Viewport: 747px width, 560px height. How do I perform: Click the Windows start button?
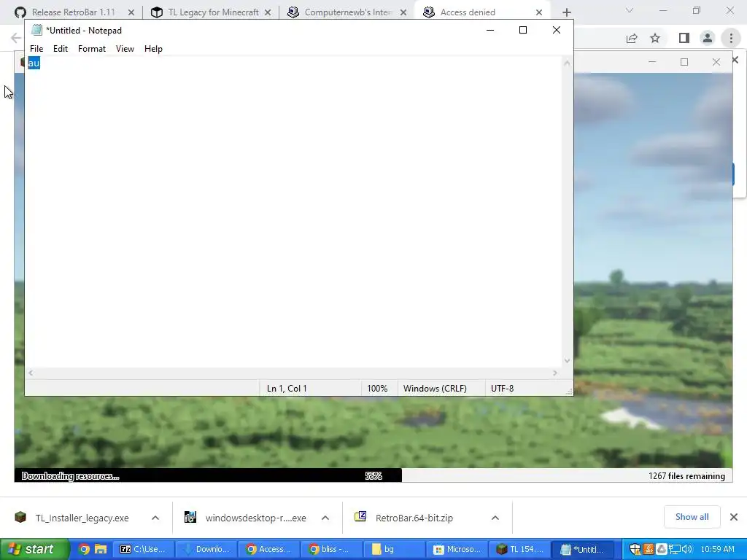pyautogui.click(x=34, y=549)
